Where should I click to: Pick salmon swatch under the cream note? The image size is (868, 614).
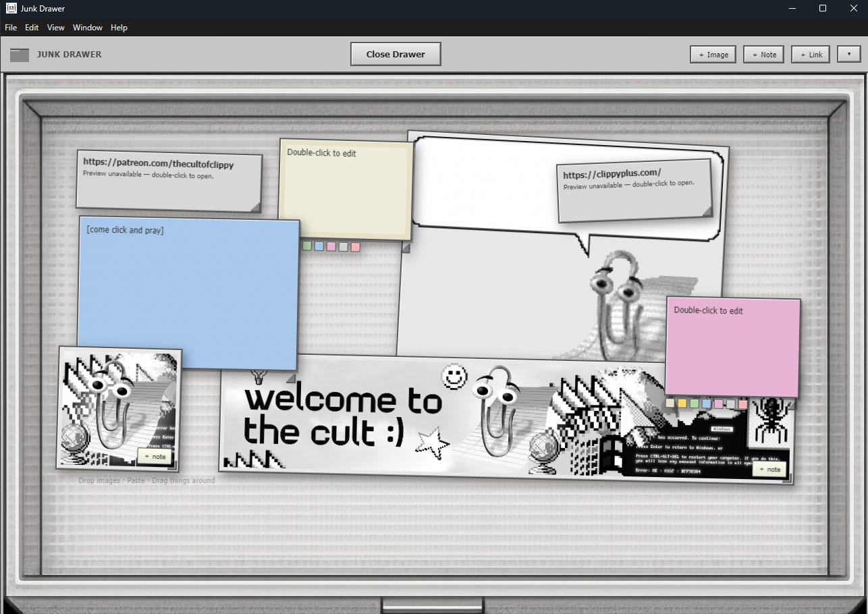click(356, 247)
